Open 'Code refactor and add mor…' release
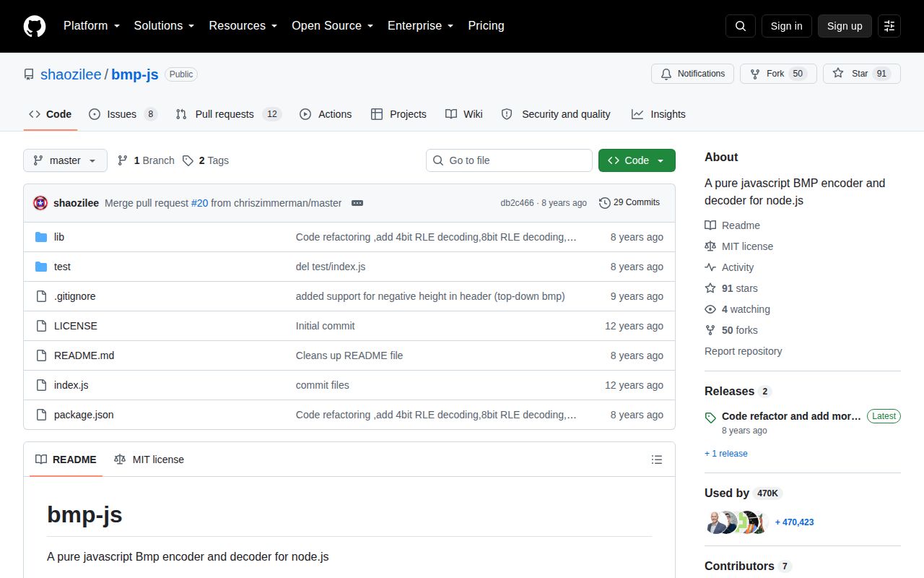Viewport: 924px width, 578px height. coord(791,416)
